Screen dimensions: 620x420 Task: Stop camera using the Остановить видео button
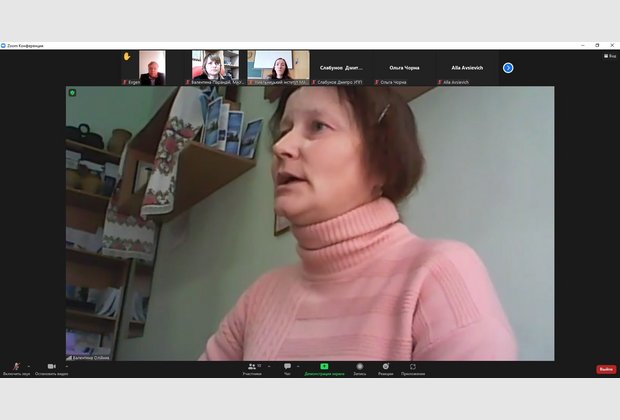(x=51, y=369)
